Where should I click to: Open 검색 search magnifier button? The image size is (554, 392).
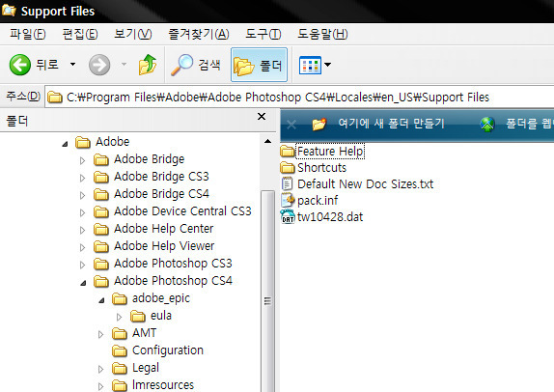195,65
